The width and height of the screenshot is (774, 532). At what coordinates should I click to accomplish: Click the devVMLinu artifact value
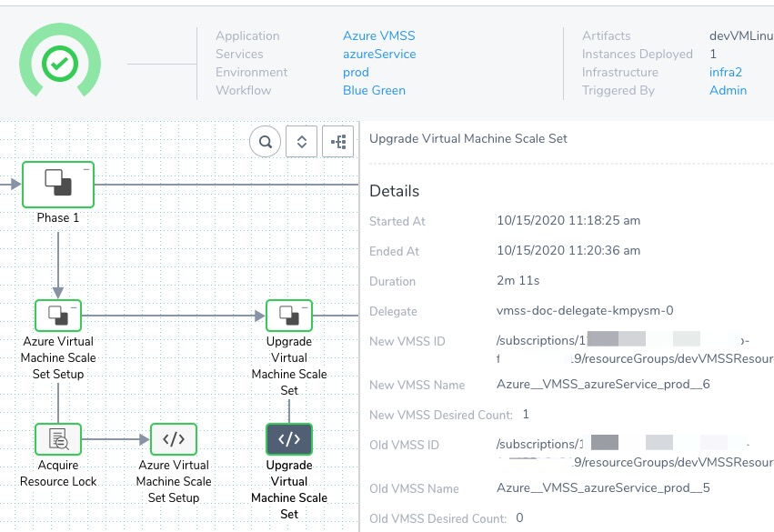741,35
